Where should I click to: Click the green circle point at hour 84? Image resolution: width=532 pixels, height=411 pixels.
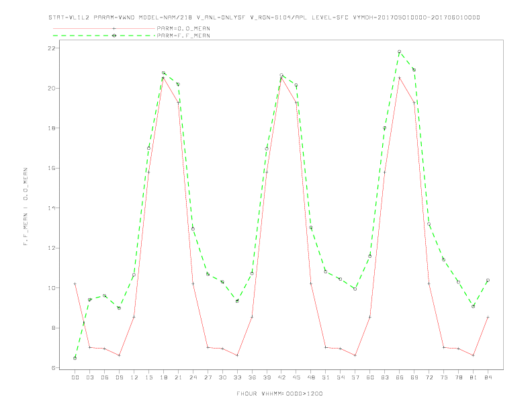(488, 281)
